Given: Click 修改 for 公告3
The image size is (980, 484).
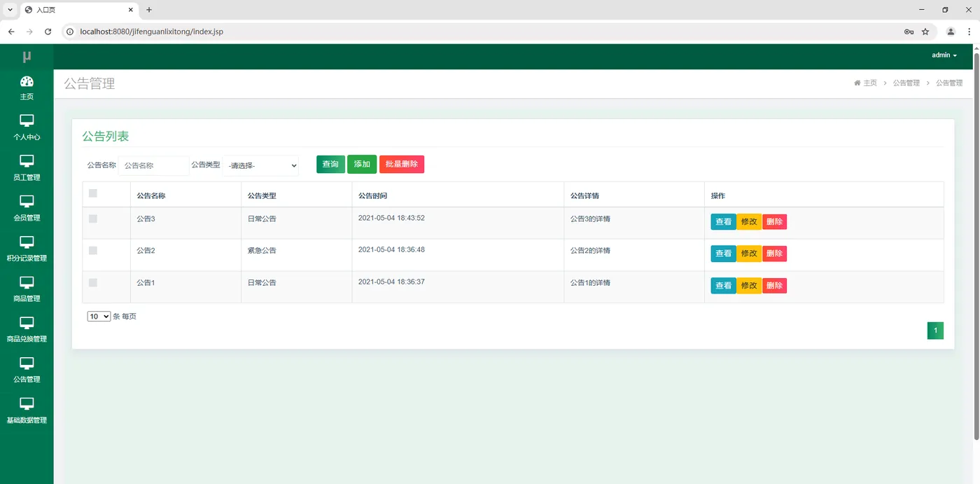Looking at the screenshot, I should 749,222.
